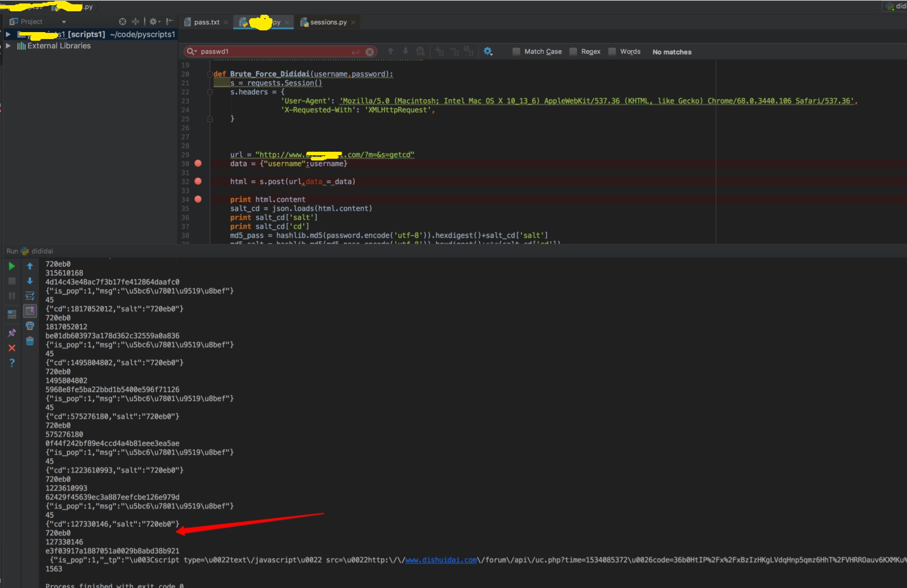This screenshot has height=588, width=907.
Task: Click the blue down arrow in Run panel
Action: pyautogui.click(x=30, y=281)
